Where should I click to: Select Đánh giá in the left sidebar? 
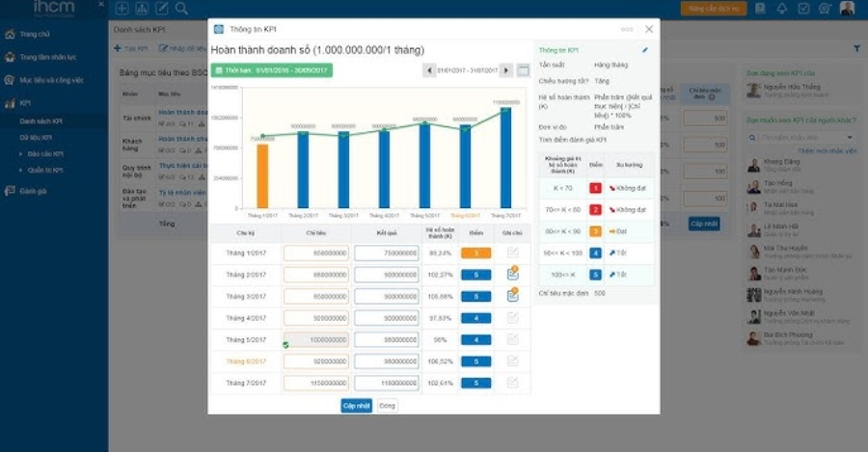tap(32, 192)
